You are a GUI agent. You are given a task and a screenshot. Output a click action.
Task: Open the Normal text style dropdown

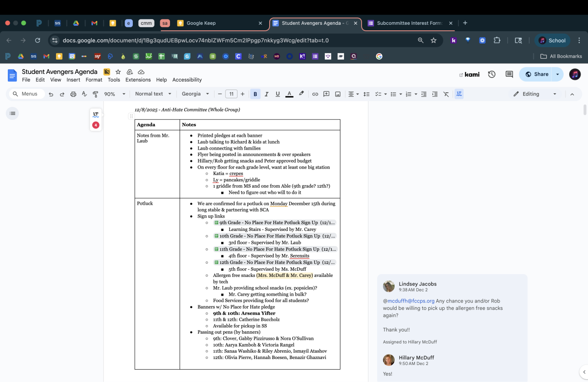[x=153, y=94]
